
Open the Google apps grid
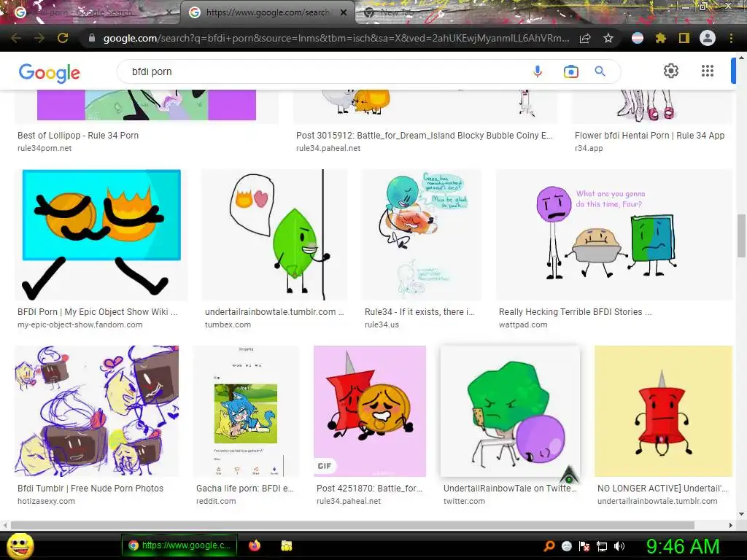click(708, 71)
